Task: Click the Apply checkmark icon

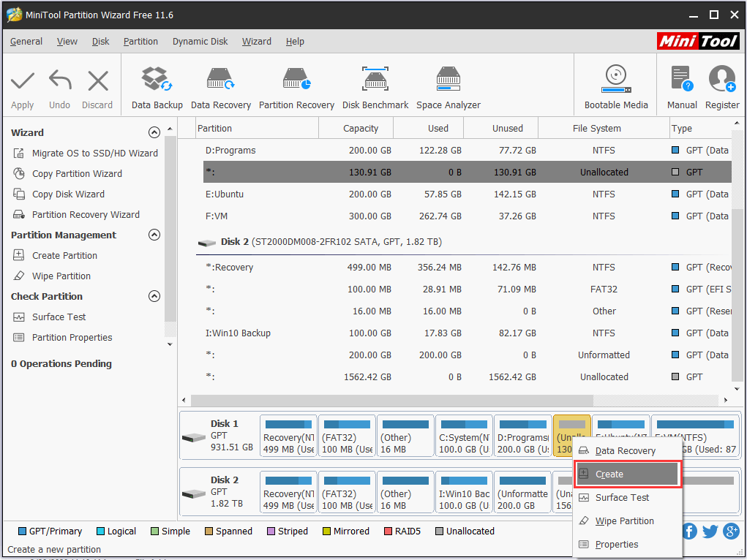Action: (x=23, y=80)
